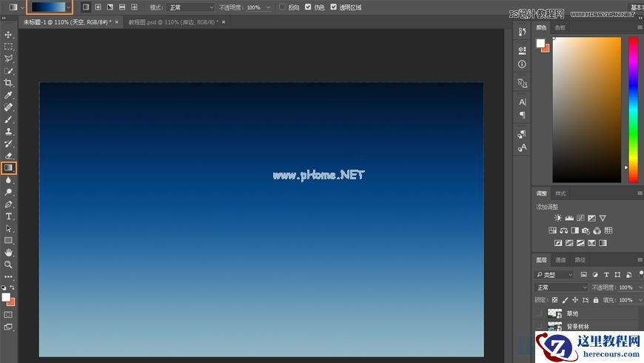Select the 背景树林 layer thumbnail

tap(555, 327)
